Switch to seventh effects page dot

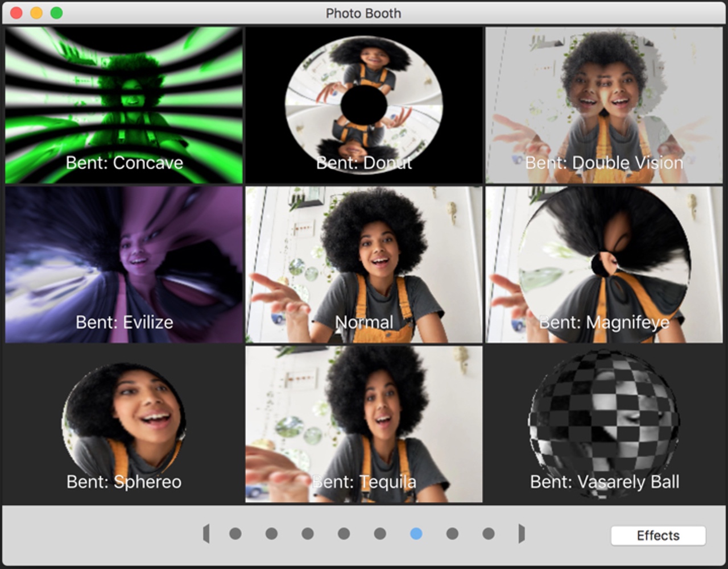tap(452, 534)
